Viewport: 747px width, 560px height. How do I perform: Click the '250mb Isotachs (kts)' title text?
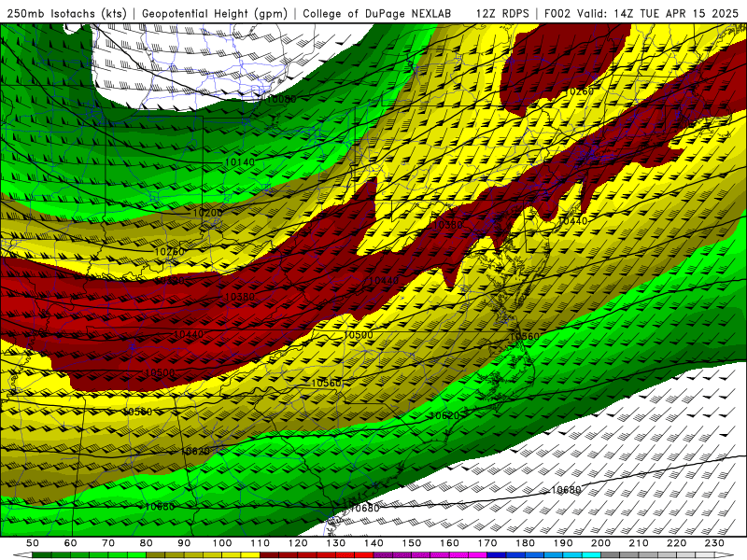66,14
